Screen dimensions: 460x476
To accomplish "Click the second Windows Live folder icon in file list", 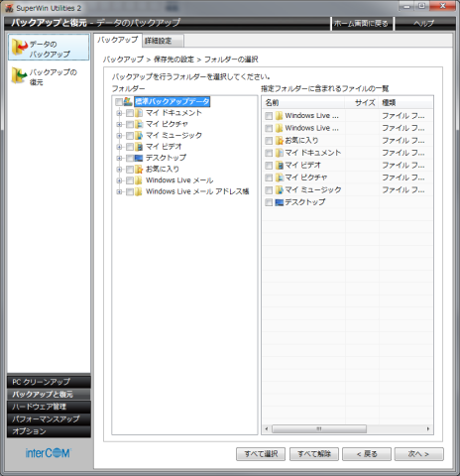I will pos(280,128).
